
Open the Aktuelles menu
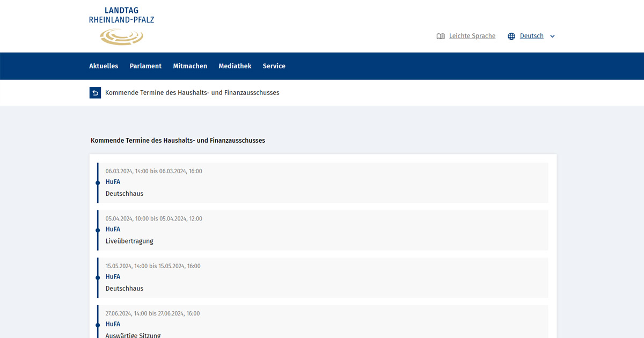tap(104, 66)
